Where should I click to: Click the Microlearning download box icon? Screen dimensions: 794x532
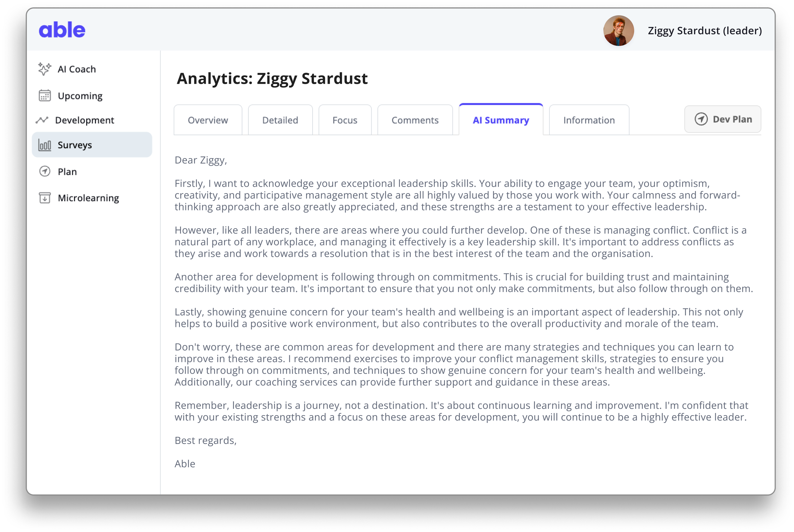(x=44, y=198)
